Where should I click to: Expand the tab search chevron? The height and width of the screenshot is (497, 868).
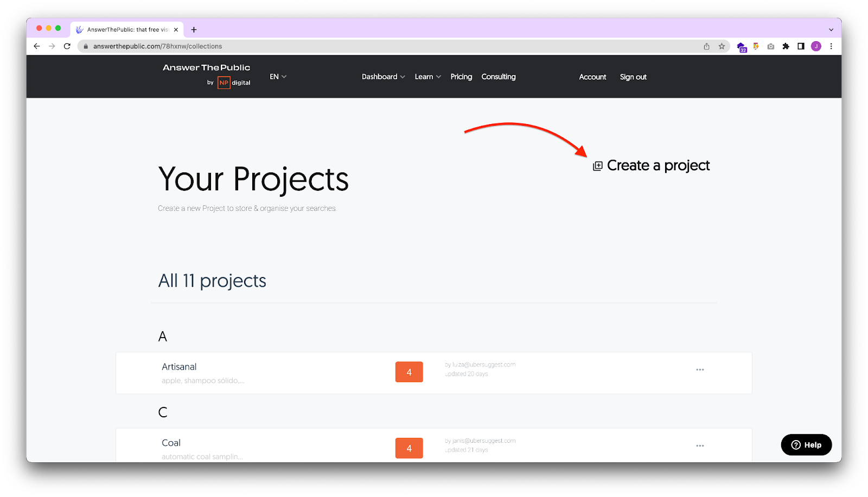click(831, 30)
